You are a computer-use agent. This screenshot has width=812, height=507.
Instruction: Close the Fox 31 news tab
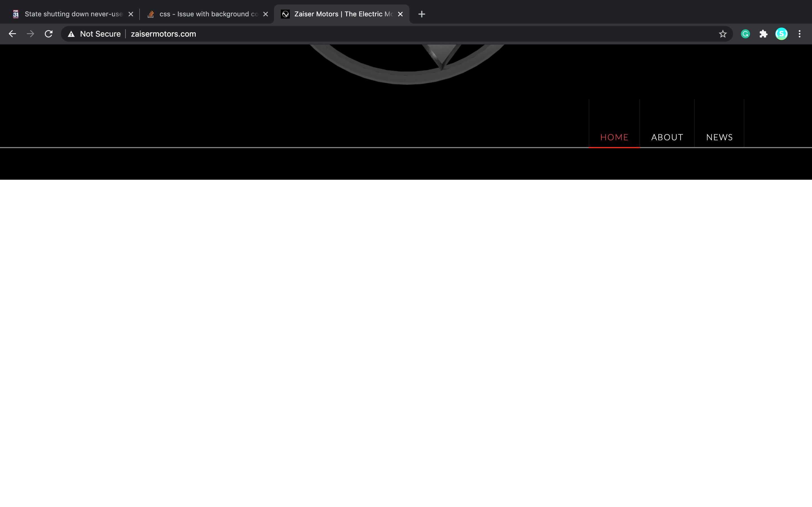(131, 14)
